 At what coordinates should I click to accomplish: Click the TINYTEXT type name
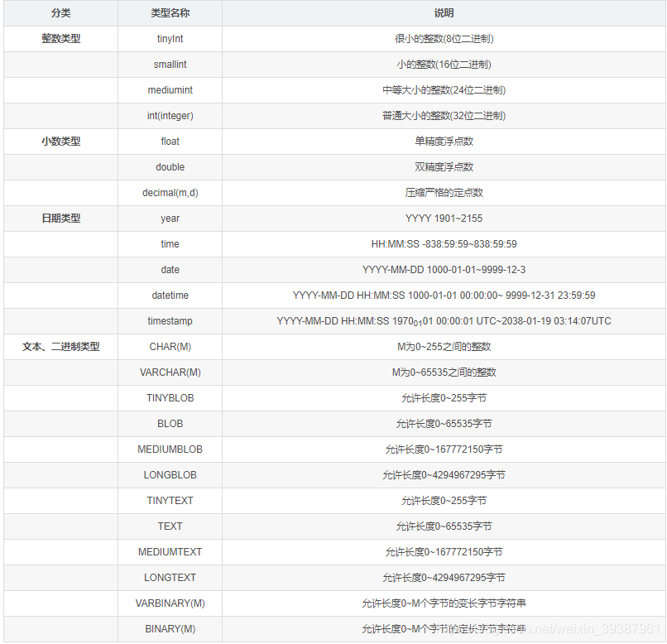[x=170, y=501]
